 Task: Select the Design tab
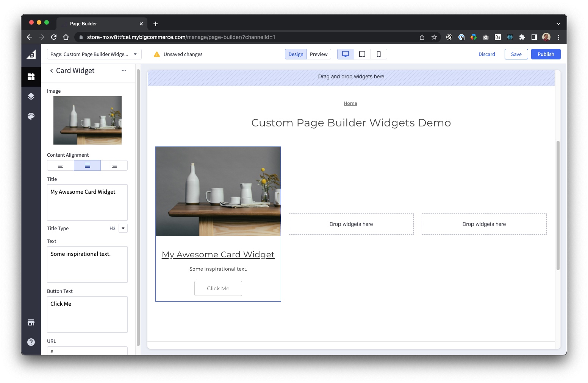pos(296,54)
